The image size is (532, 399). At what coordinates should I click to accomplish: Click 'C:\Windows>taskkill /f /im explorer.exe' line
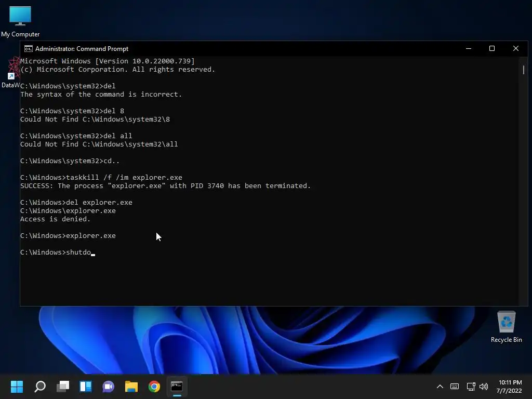[x=101, y=178]
